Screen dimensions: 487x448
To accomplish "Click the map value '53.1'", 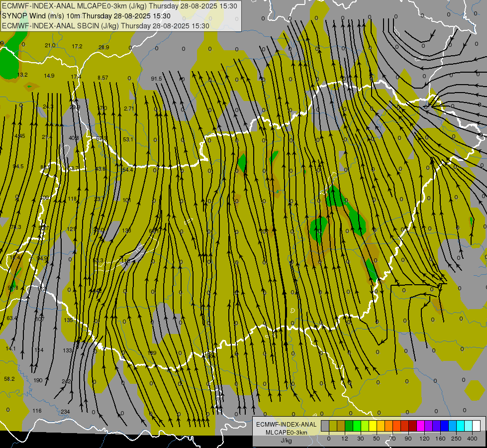I will tap(128, 139).
